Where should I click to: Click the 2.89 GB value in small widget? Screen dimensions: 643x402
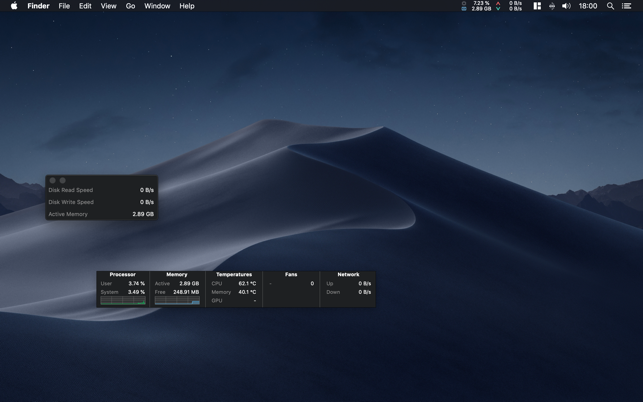(x=143, y=214)
